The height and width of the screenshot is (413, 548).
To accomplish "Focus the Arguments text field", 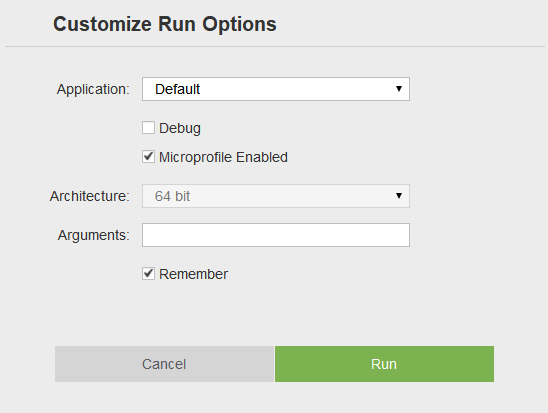I will tap(276, 235).
